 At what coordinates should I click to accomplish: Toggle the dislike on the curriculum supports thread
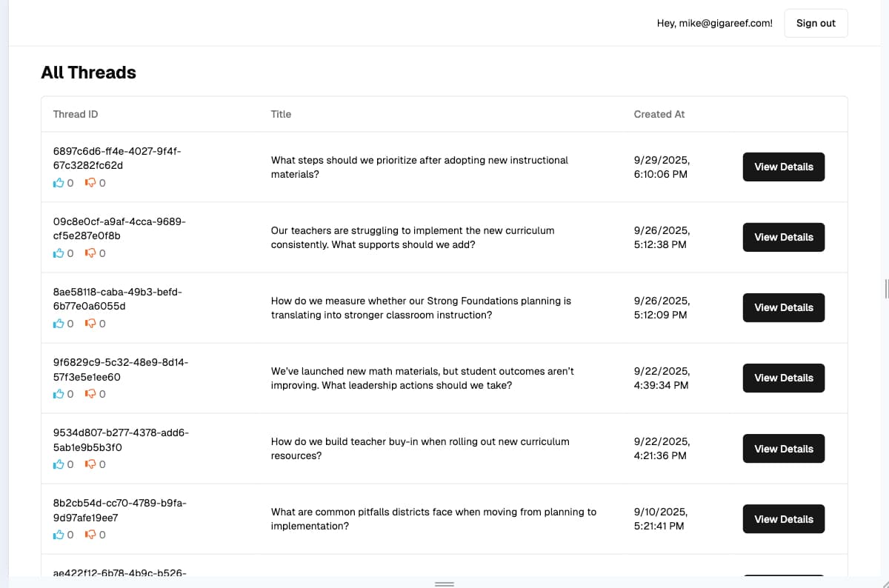click(91, 253)
